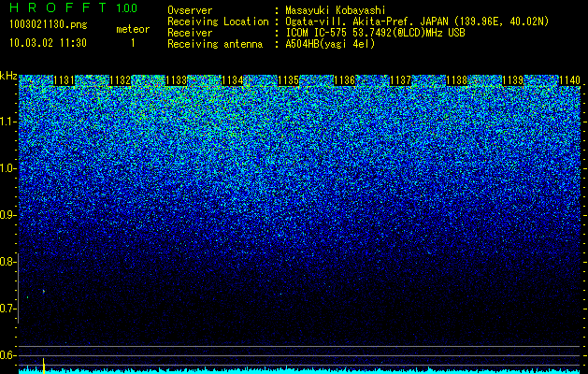The image size is (588, 374).
Task: Click the yellow meteor echo spike
Action: pos(44,366)
